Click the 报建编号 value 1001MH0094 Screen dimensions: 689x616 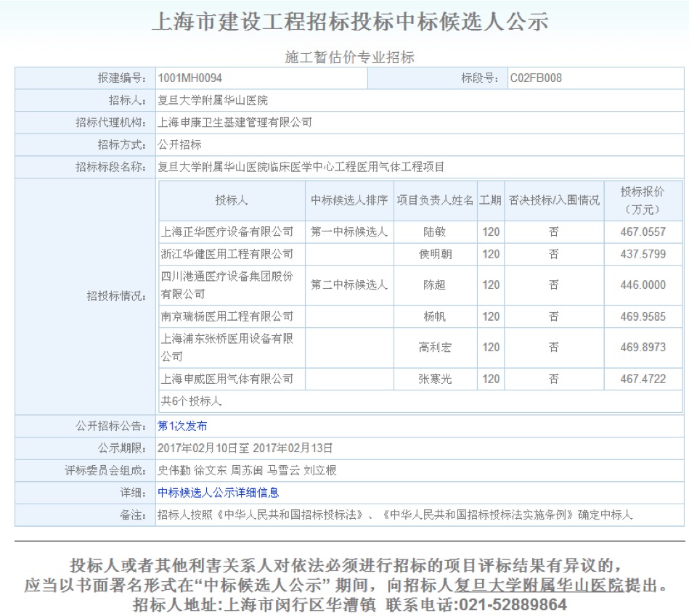point(190,78)
